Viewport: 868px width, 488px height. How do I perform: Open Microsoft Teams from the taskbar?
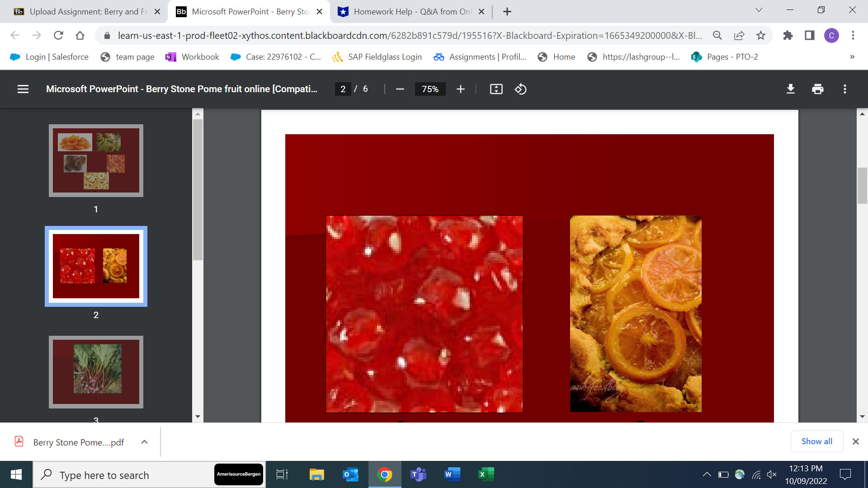point(418,474)
